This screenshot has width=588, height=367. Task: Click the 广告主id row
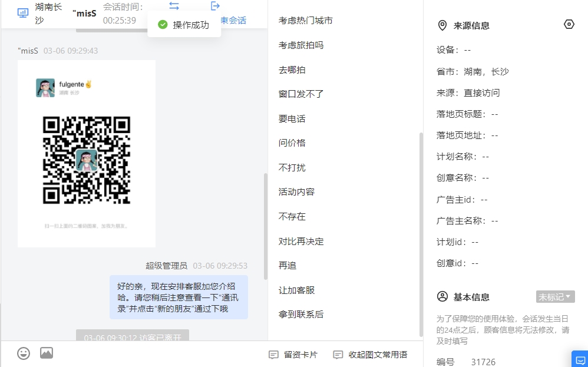tap(463, 200)
